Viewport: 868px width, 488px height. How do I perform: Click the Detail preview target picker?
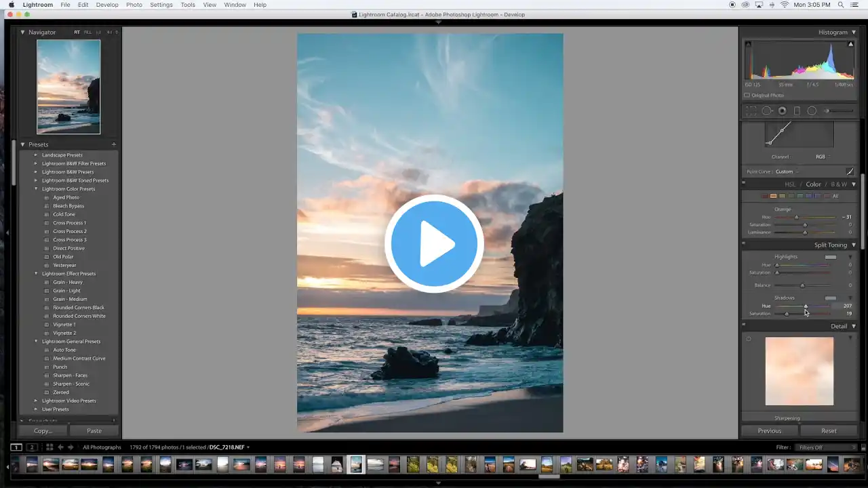(x=749, y=339)
